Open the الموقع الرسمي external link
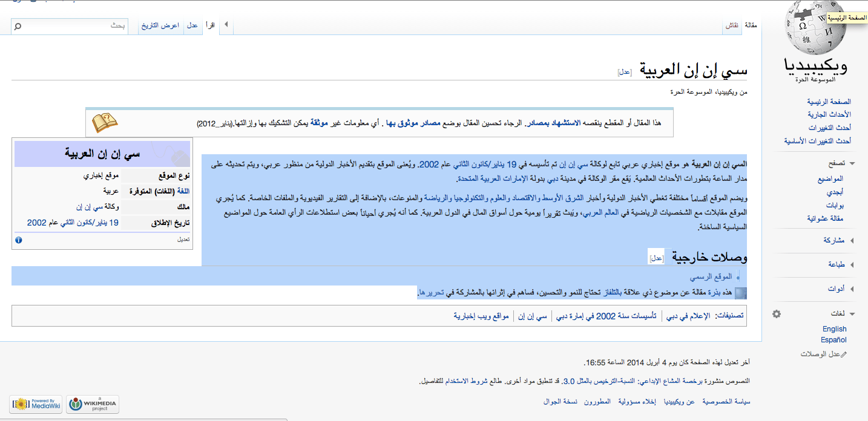This screenshot has width=868, height=421. pyautogui.click(x=711, y=276)
